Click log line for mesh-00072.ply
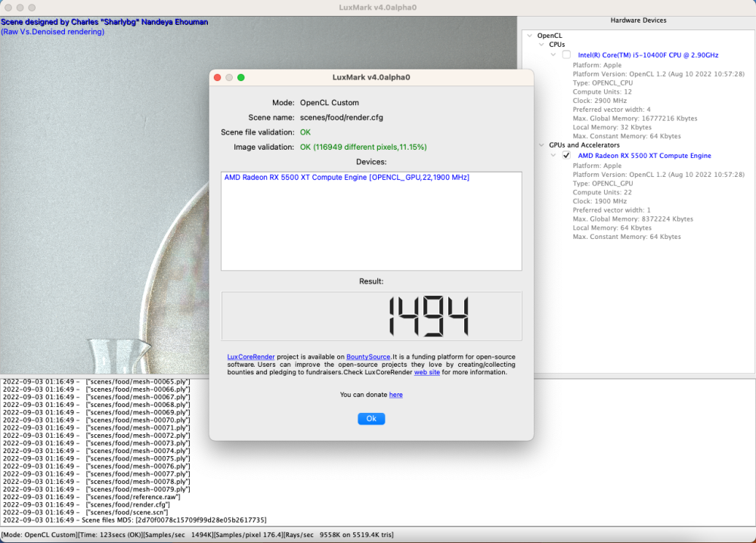756x543 pixels. click(x=97, y=436)
